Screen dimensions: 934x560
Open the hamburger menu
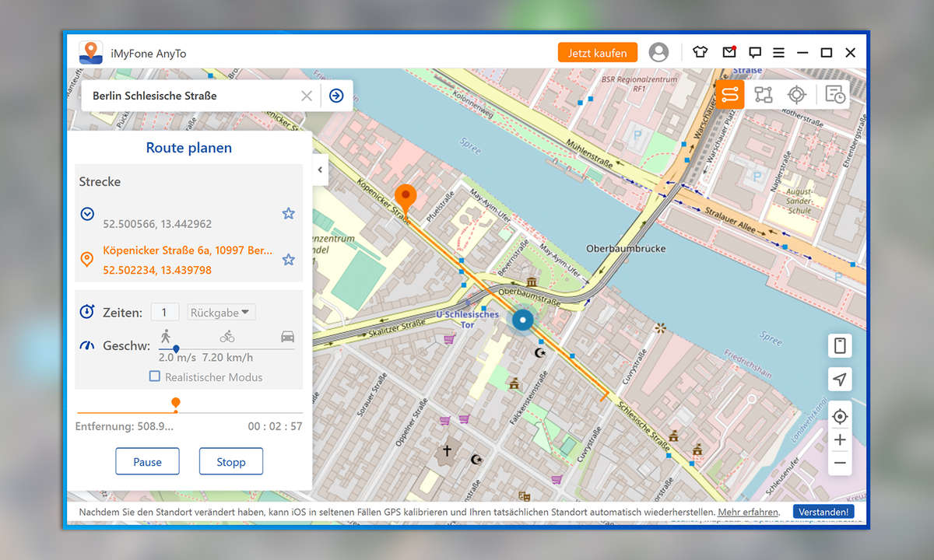[x=778, y=53]
